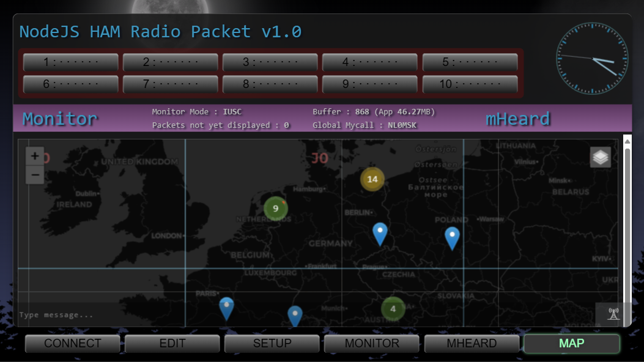This screenshot has height=362, width=644.
Task: Open the green cluster marker labeled 9
Action: point(276,209)
